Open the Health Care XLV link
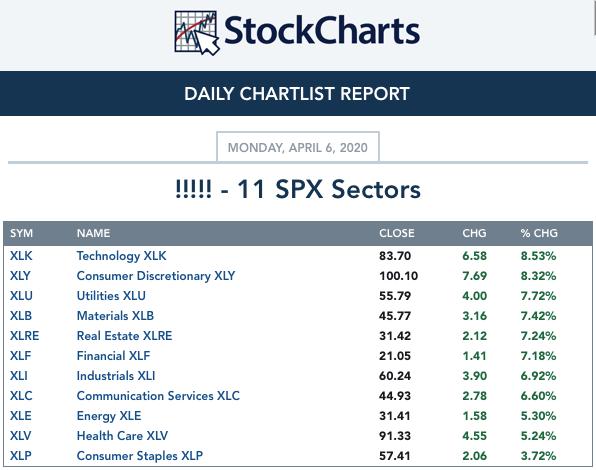The height and width of the screenshot is (470, 596). click(x=122, y=436)
